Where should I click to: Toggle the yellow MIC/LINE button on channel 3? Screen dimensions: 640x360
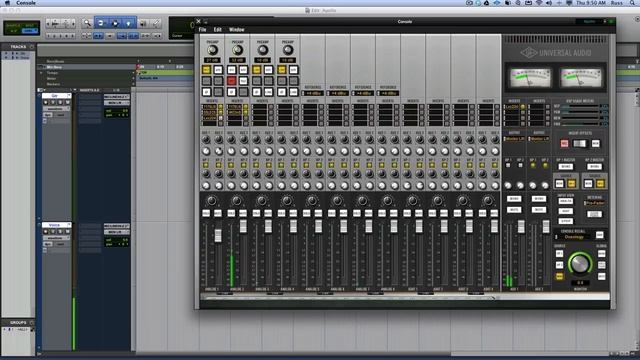(257, 70)
